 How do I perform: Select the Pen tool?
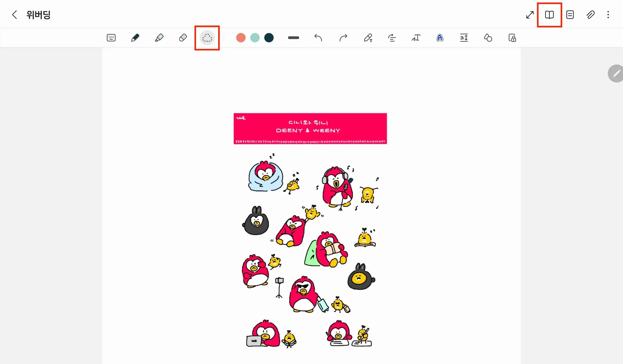(135, 38)
